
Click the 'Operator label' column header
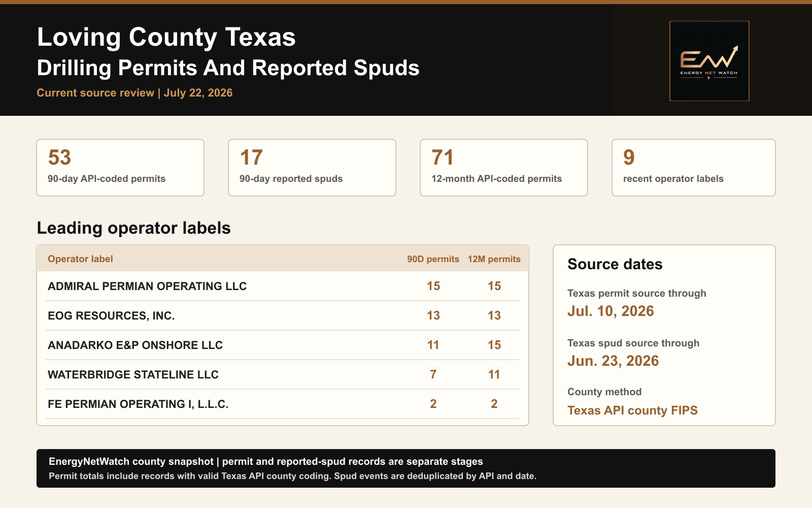tap(80, 259)
